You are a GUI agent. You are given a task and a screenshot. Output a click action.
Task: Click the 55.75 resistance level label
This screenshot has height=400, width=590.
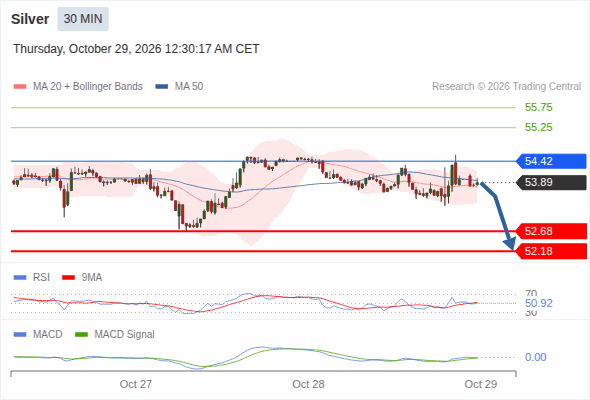tap(539, 108)
